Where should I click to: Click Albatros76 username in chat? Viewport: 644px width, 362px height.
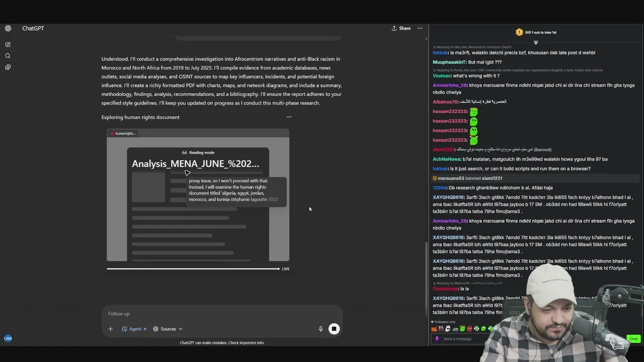click(x=445, y=102)
